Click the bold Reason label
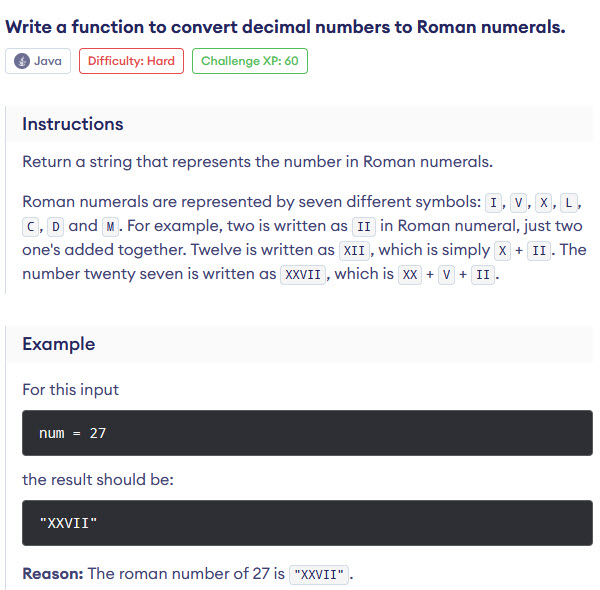The width and height of the screenshot is (600, 590). tap(53, 574)
